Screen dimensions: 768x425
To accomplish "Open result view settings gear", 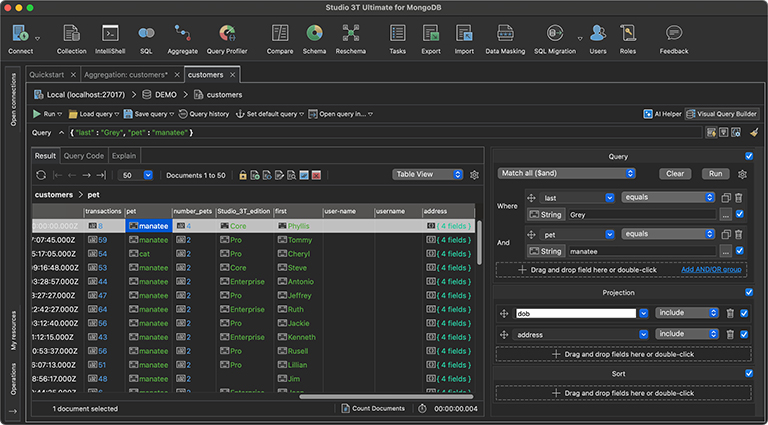I will [474, 175].
